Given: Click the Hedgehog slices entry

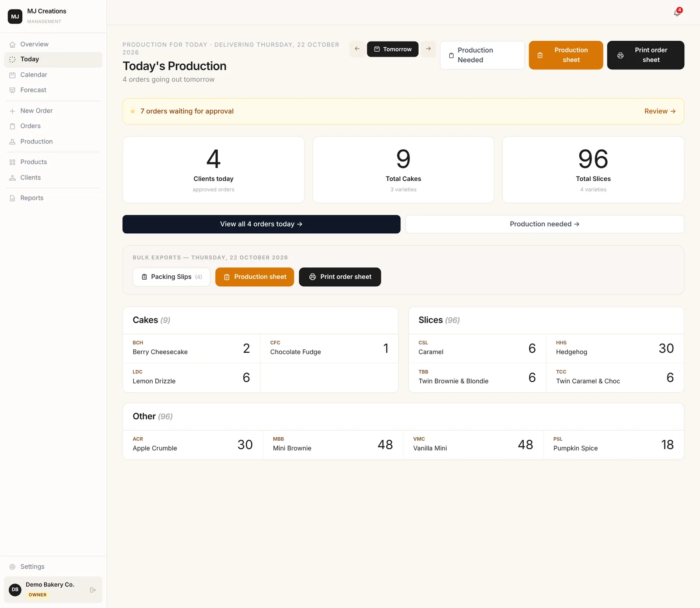Looking at the screenshot, I should pos(615,348).
